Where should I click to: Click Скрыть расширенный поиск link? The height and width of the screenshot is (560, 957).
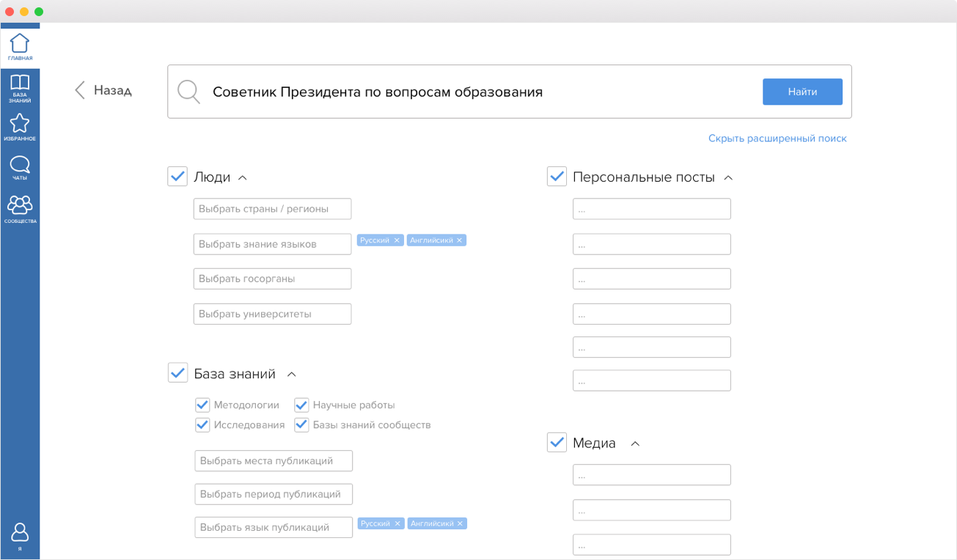(x=777, y=139)
